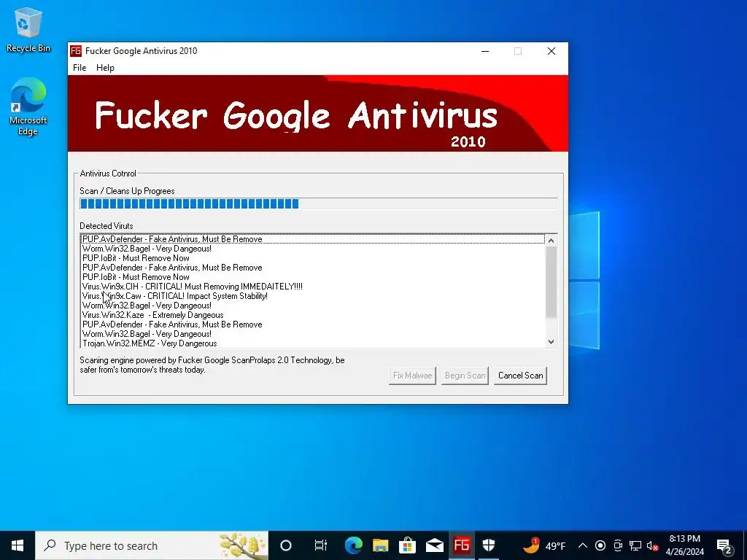Click the detected list scroll-up arrow
The width and height of the screenshot is (747, 560).
tap(551, 241)
